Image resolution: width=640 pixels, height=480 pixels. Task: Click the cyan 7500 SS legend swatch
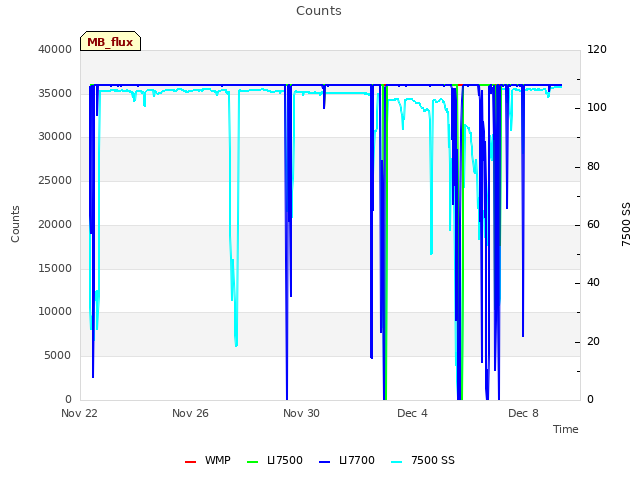click(396, 462)
